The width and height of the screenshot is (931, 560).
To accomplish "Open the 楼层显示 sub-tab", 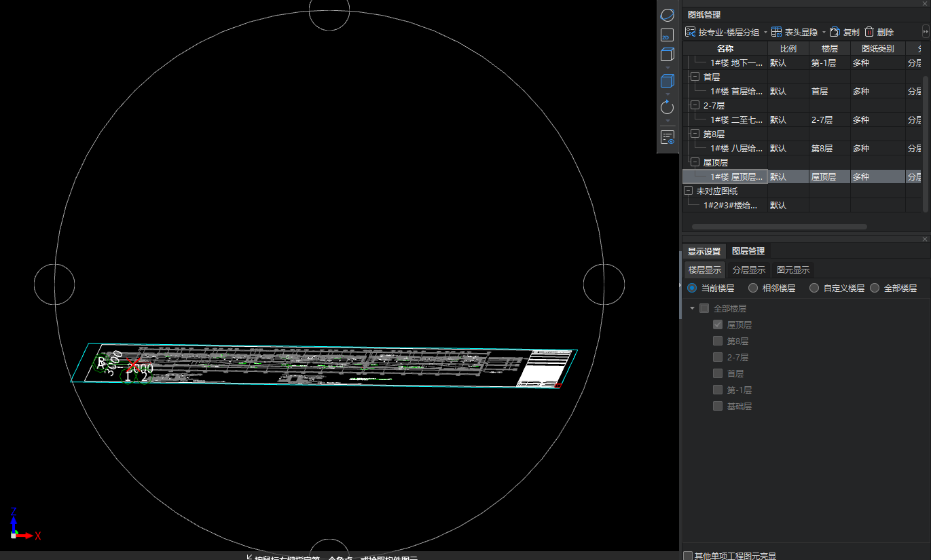I will tap(705, 269).
